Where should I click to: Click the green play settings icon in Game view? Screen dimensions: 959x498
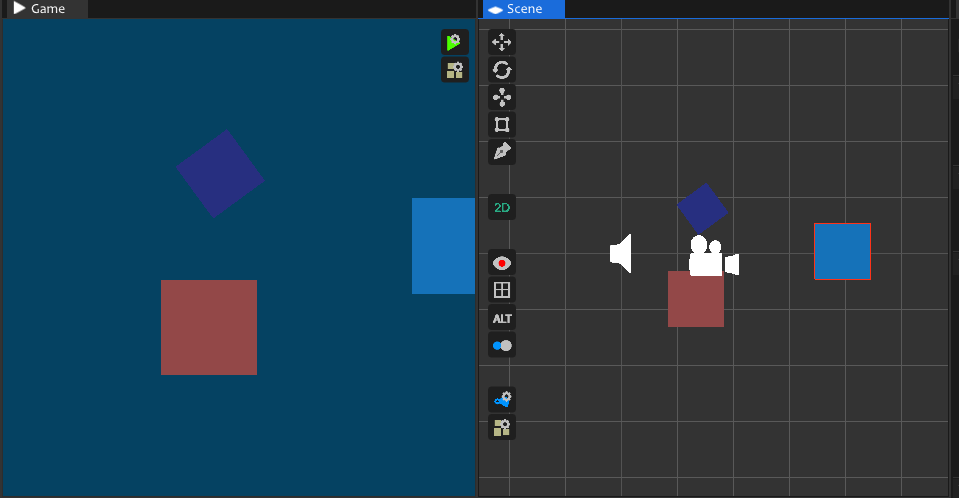pyautogui.click(x=454, y=42)
